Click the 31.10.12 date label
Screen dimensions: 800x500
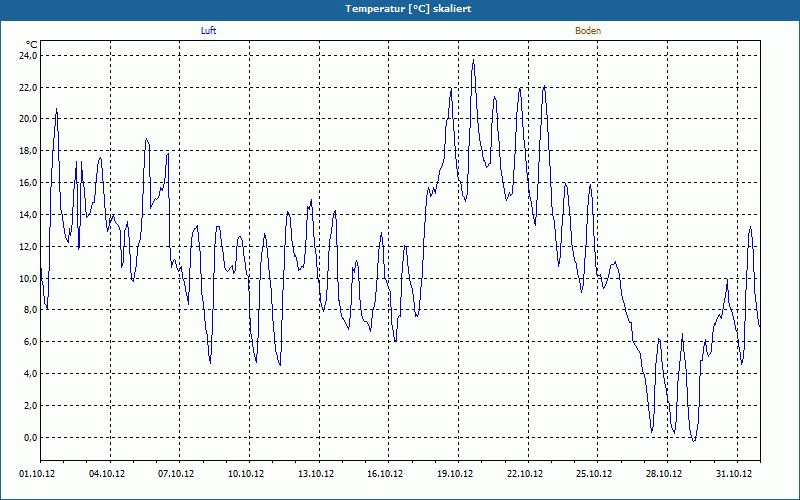pyautogui.click(x=734, y=474)
